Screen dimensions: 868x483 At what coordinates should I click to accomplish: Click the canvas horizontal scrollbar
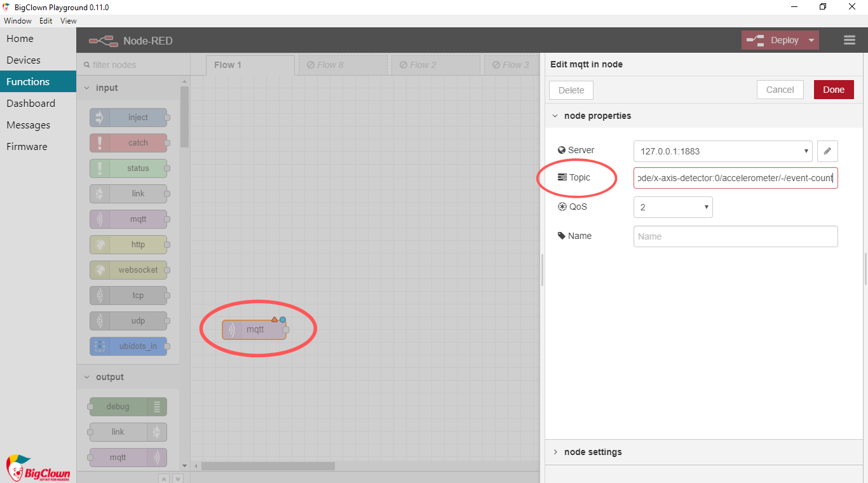pos(268,466)
